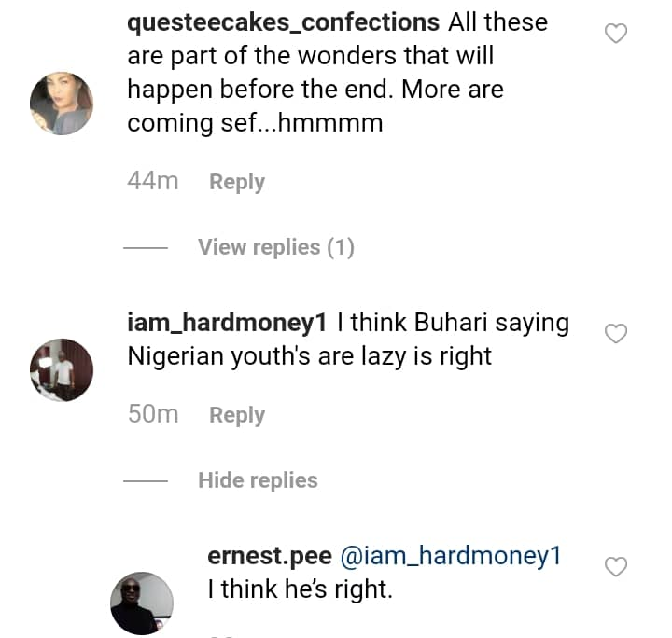Tap the heart on iam_hardmoney1's comment

tap(616, 334)
